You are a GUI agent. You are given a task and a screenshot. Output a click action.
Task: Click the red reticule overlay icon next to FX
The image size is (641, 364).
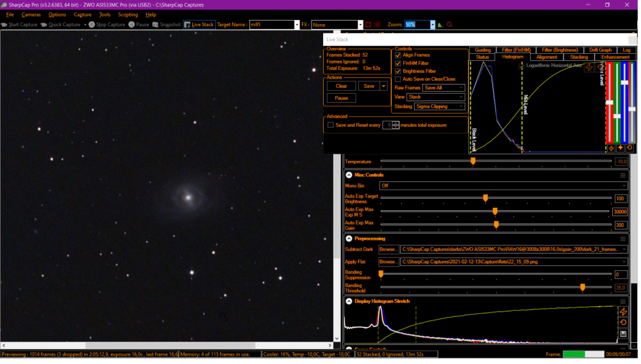coord(378,24)
